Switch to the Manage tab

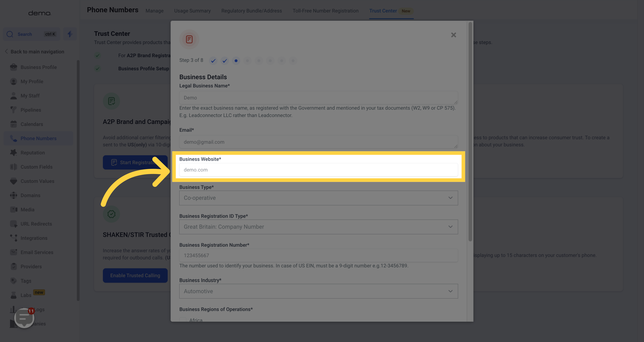click(x=155, y=11)
